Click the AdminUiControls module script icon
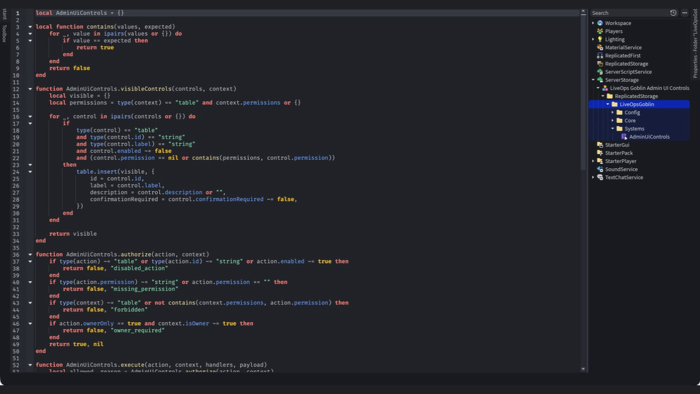Image resolution: width=700 pixels, height=394 pixels. pos(625,137)
